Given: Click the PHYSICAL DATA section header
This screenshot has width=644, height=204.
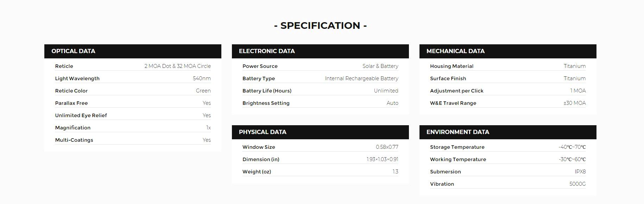Looking at the screenshot, I should coord(263,132).
